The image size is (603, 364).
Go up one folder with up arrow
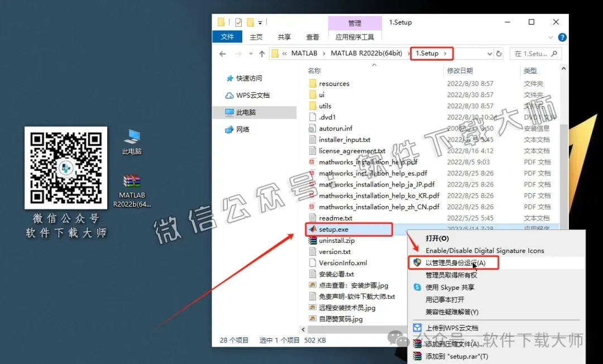(262, 54)
